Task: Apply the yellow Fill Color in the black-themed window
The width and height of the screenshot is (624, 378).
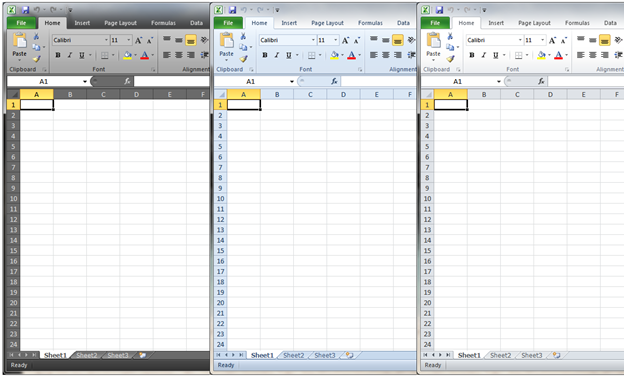Action: click(x=127, y=55)
